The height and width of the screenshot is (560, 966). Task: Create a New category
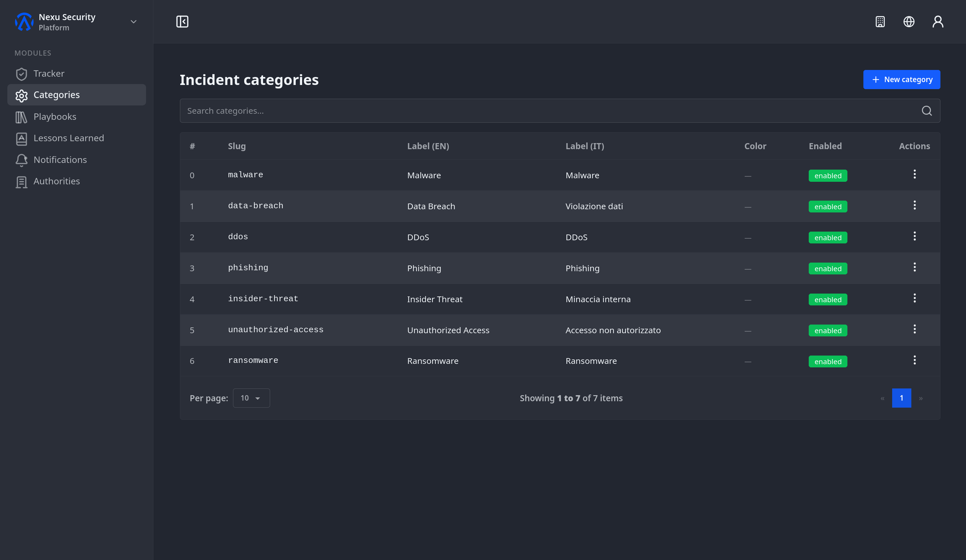coord(902,80)
